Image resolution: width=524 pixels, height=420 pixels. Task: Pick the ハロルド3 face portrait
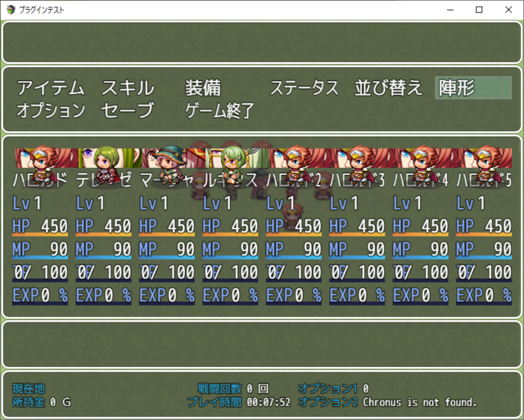coord(364,158)
